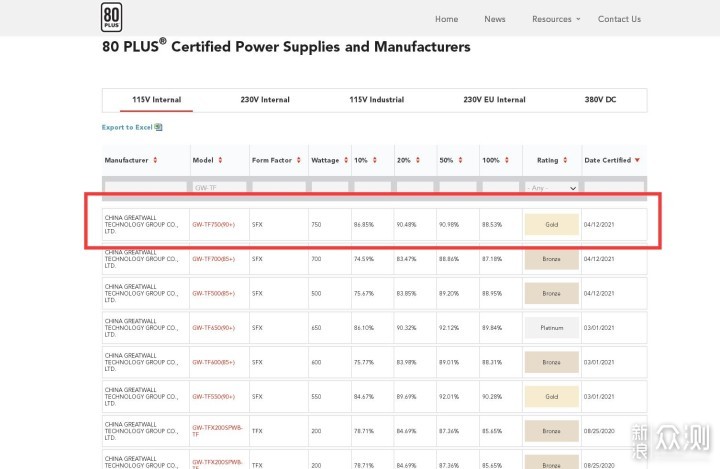Open the Resources menu item
The width and height of the screenshot is (720, 469).
(551, 19)
